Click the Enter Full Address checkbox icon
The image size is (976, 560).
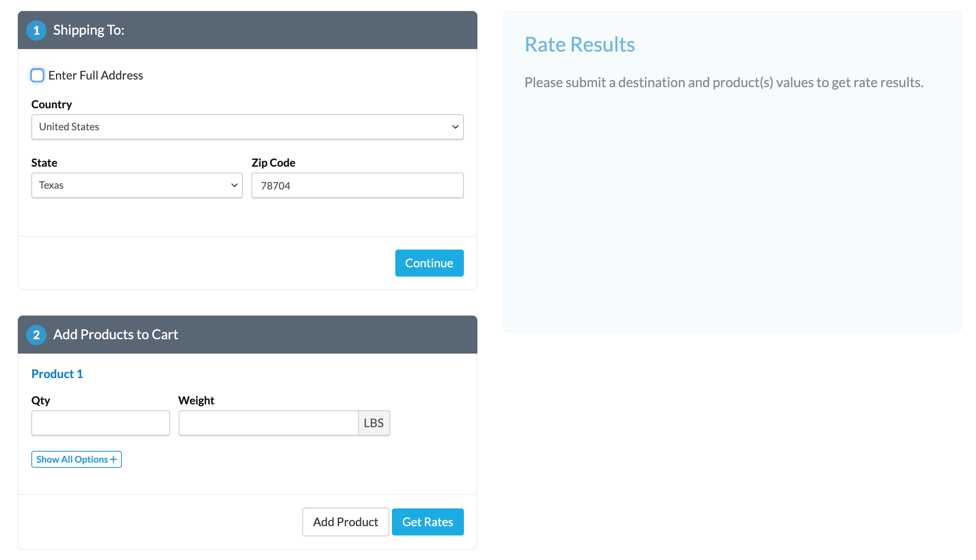[38, 75]
